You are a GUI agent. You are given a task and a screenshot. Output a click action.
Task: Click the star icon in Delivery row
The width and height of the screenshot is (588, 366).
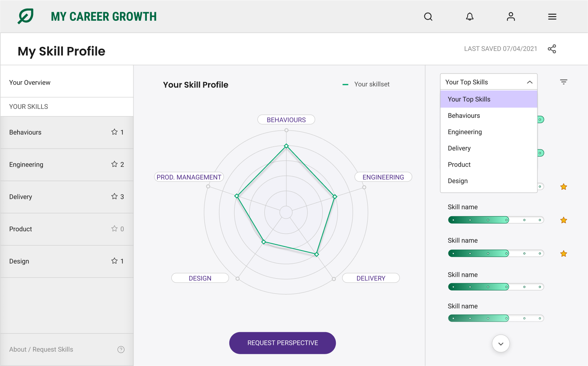(114, 196)
